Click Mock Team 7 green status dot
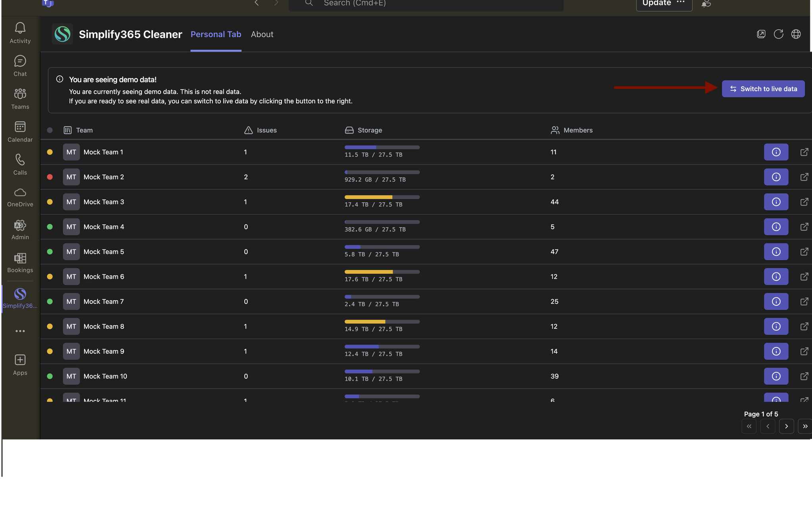The height and width of the screenshot is (508, 812). (50, 301)
